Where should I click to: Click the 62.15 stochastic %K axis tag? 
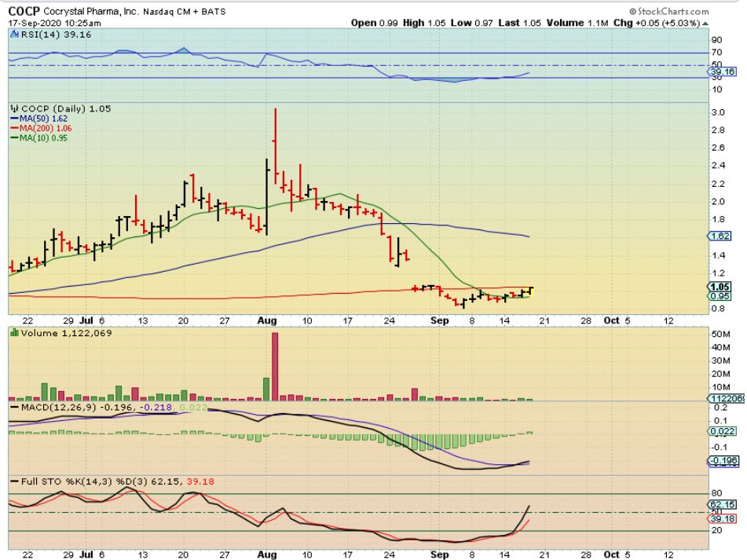723,505
